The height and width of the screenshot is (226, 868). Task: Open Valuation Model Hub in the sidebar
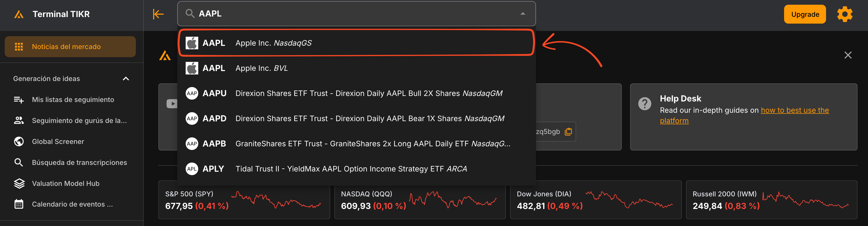coord(65,184)
